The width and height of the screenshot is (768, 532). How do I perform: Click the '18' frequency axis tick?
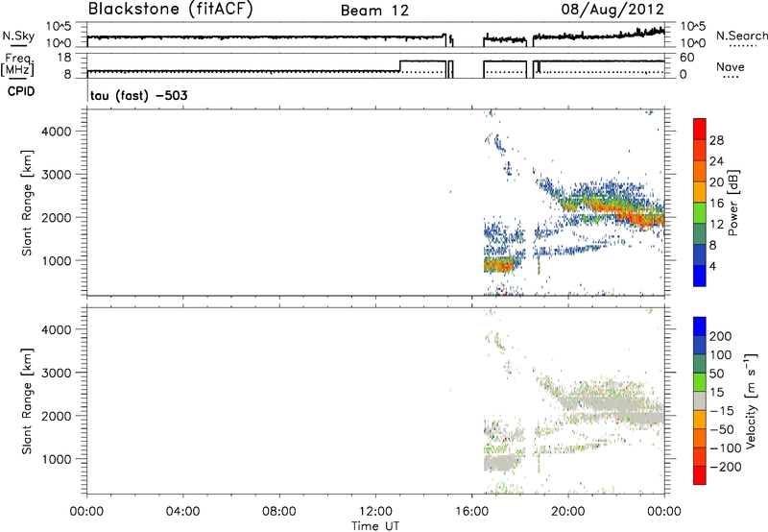[x=64, y=58]
